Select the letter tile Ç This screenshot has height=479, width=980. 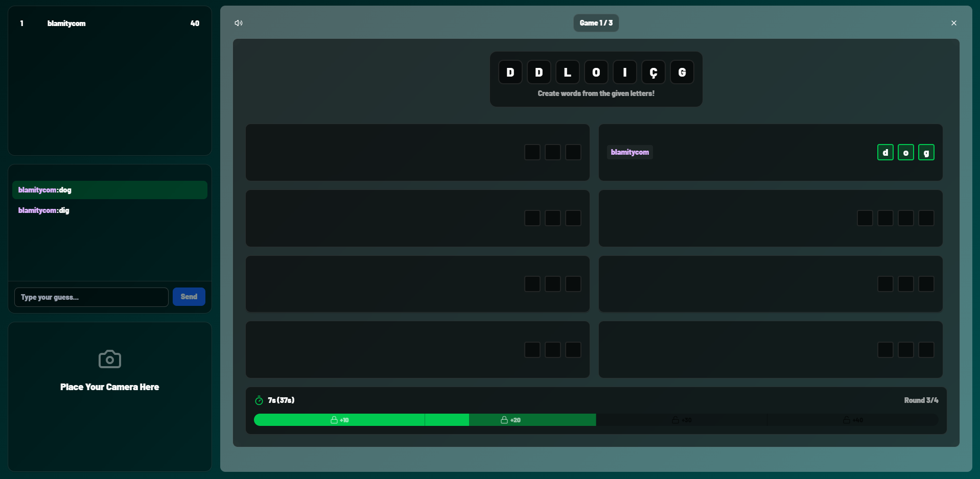(x=653, y=73)
